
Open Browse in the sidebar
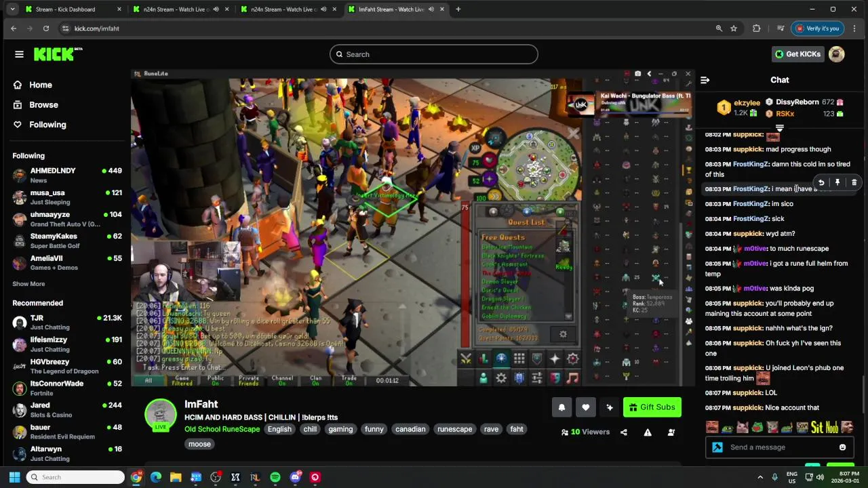(x=43, y=104)
